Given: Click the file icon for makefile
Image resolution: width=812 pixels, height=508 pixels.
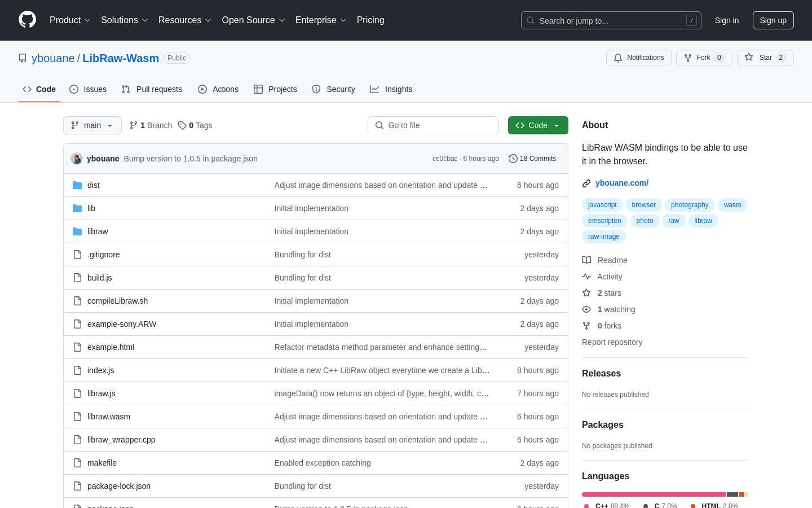Looking at the screenshot, I should coord(77,463).
